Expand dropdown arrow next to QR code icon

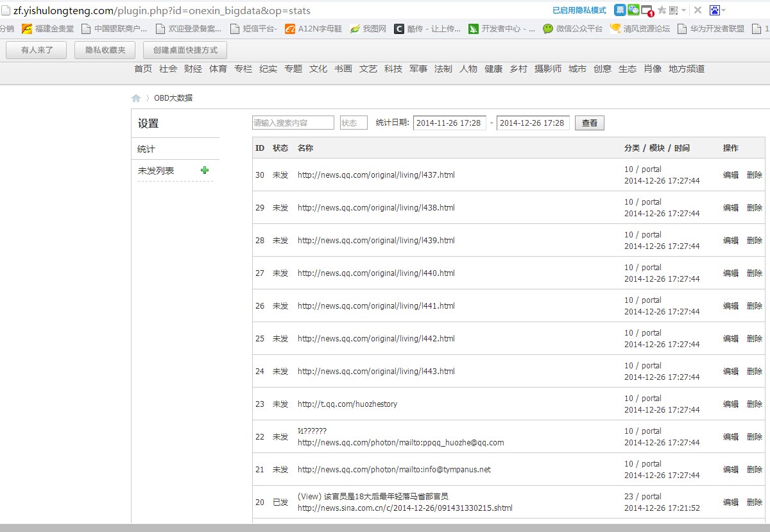[683, 11]
